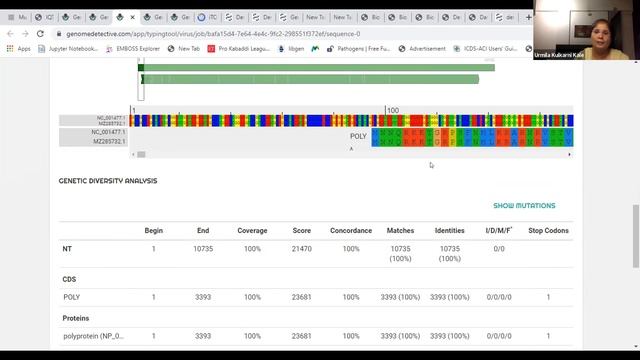The image size is (640, 360).
Task: Select the NT row label
Action: coord(67,249)
